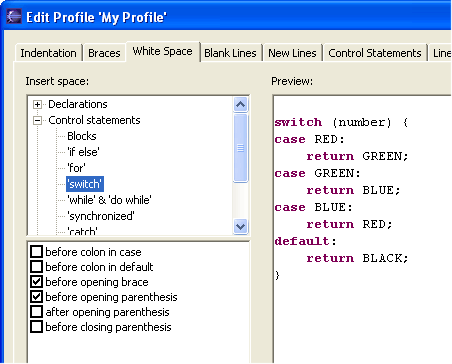This screenshot has width=452, height=364.
Task: Go to the Blank Lines tab
Action: [x=230, y=53]
